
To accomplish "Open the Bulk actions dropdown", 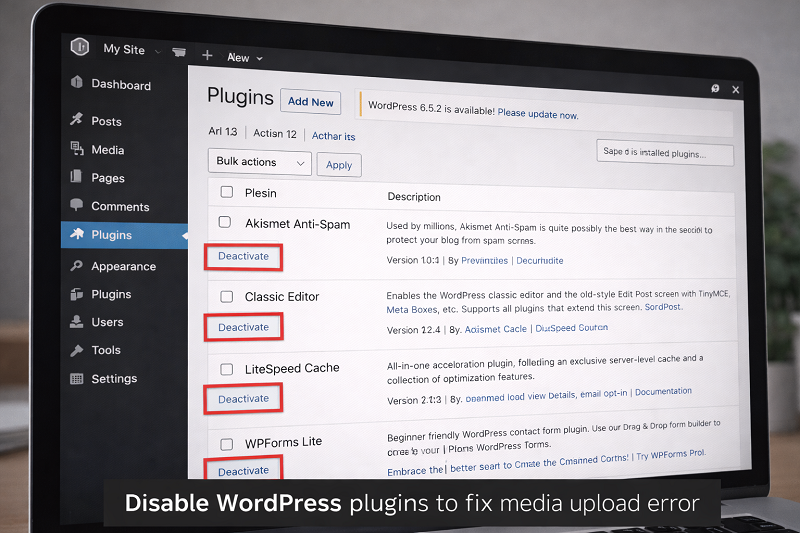I will 260,162.
